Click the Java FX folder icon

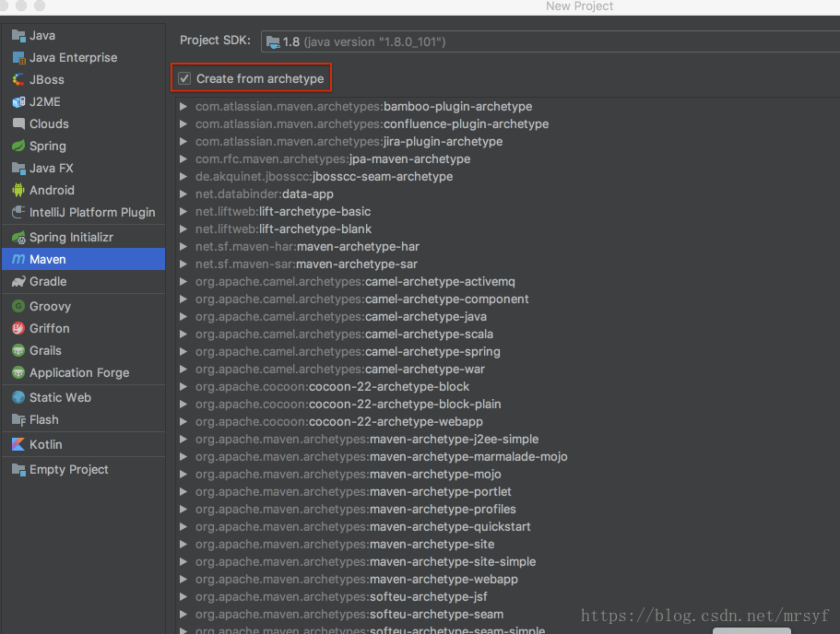pyautogui.click(x=18, y=168)
